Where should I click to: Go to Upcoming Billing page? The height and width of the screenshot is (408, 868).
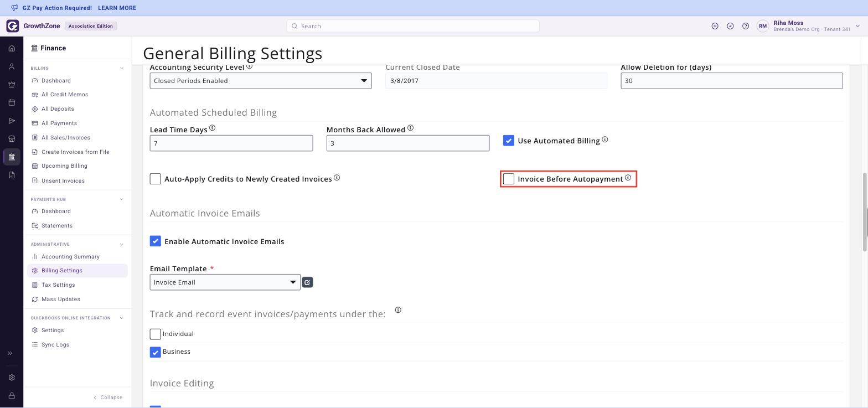[x=64, y=166]
